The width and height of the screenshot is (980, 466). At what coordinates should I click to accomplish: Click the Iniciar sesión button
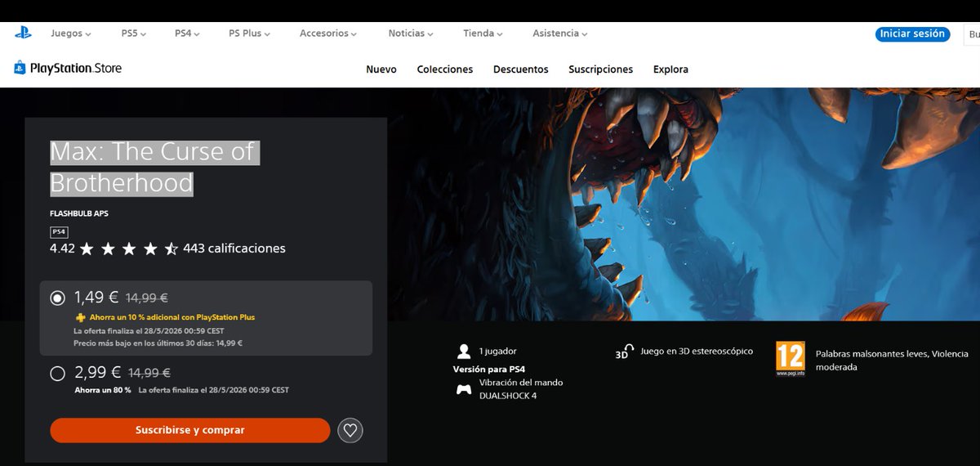coord(912,34)
